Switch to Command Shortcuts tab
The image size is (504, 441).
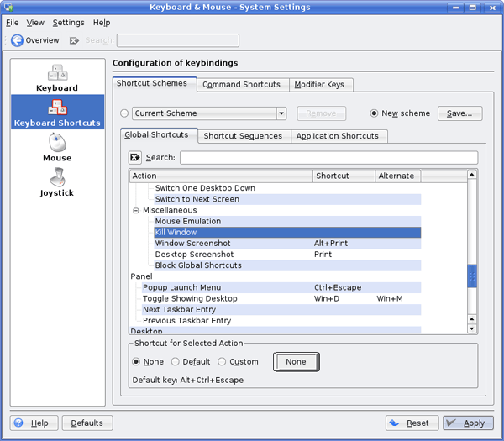(x=243, y=85)
